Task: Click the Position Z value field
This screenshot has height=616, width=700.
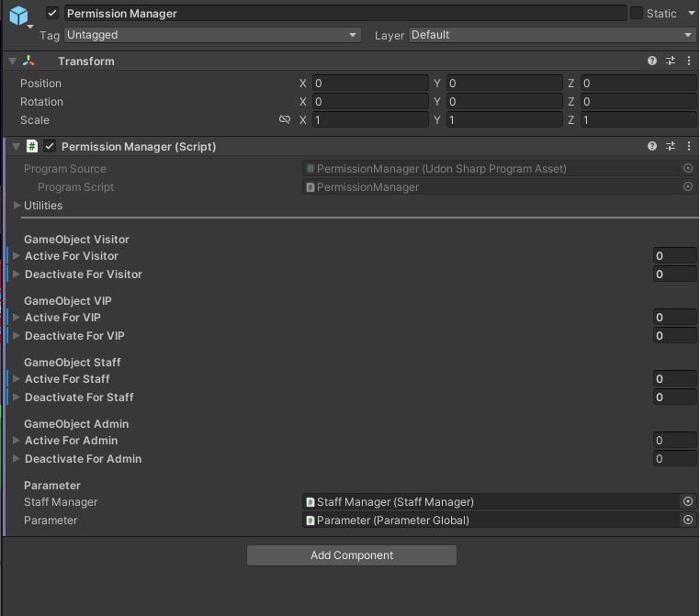Action: [638, 83]
